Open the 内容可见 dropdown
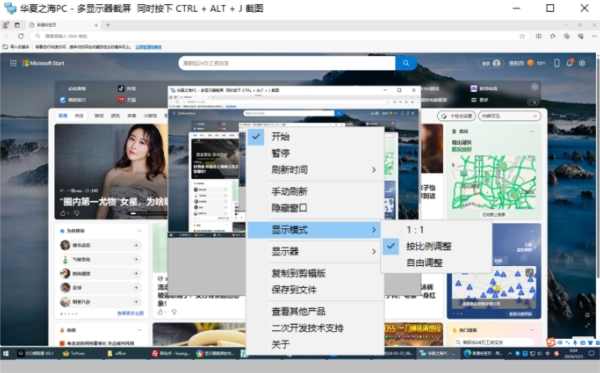 [509, 116]
